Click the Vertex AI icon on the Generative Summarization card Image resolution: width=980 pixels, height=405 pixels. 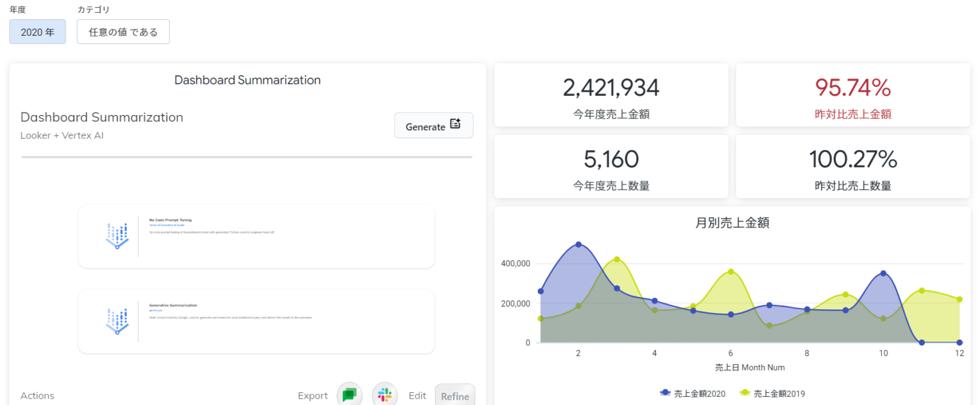pyautogui.click(x=117, y=320)
